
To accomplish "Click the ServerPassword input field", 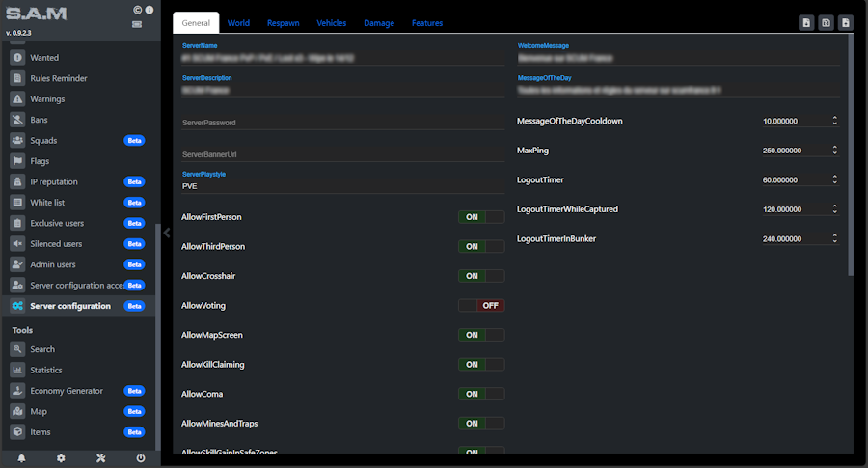I will 342,123.
